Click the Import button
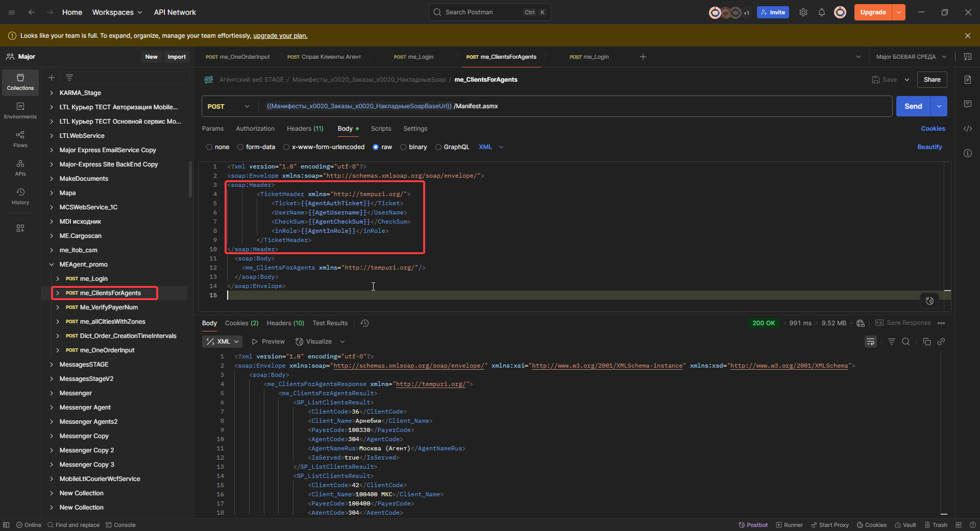Screen dimensions: 980x531 [x=177, y=57]
